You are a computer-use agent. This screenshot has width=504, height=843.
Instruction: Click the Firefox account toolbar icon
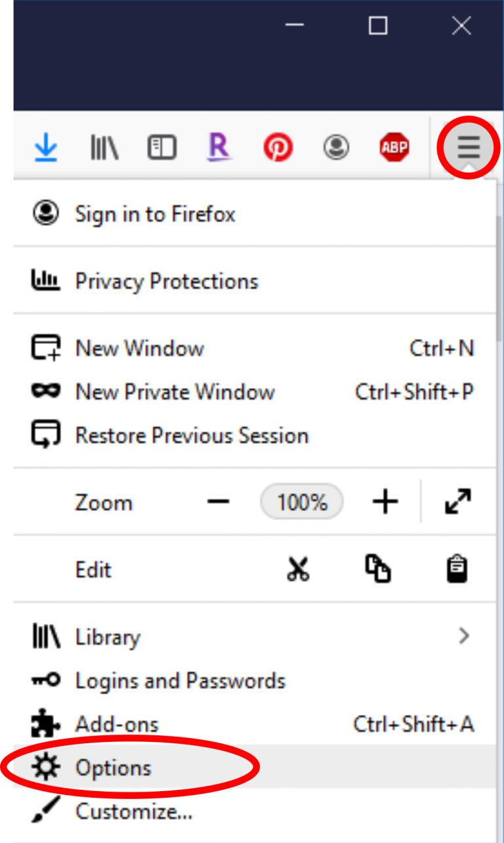coord(336,148)
